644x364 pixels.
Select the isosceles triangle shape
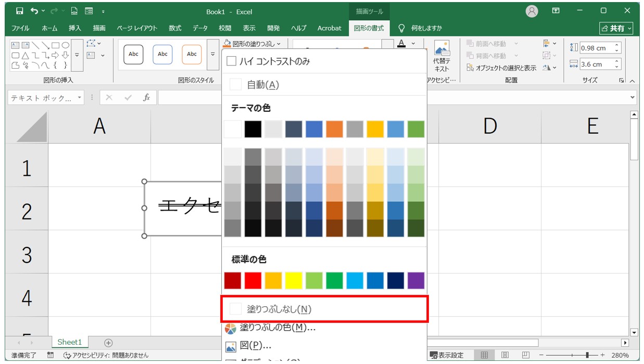pyautogui.click(x=25, y=55)
